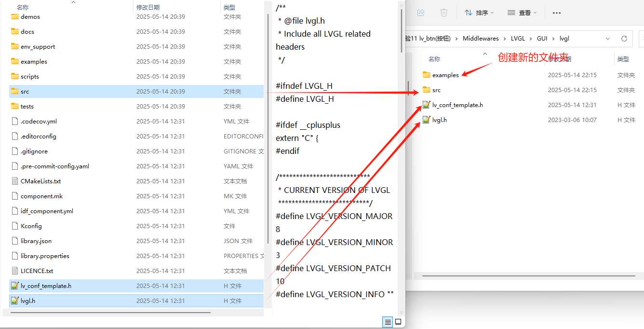Click the LICENCE.txt file icon
Viewport: 644px width, 329px height.
(14, 271)
